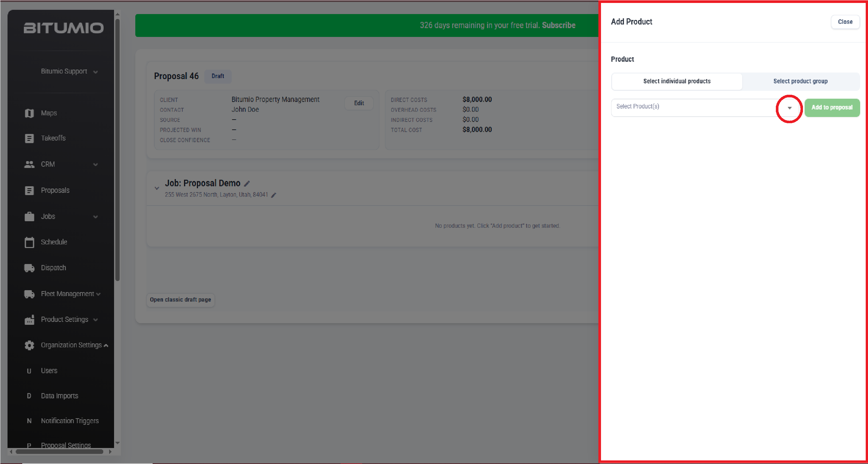This screenshot has width=868, height=464.
Task: Click the Takeoffs sidebar icon
Action: (x=29, y=139)
